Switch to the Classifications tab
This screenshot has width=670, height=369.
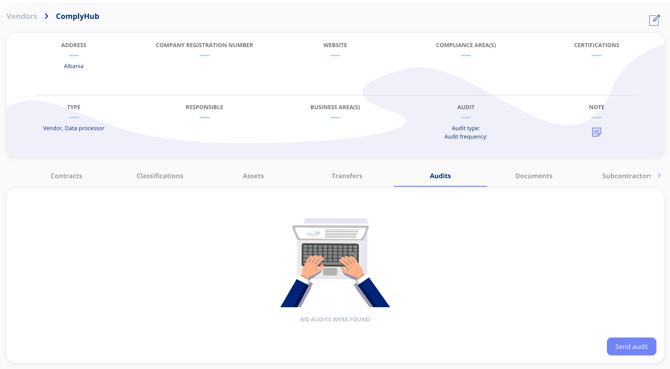point(160,176)
